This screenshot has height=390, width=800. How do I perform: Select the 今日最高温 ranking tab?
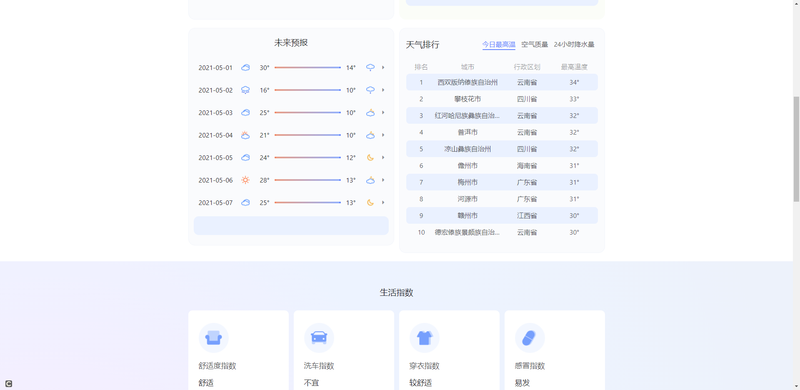click(x=498, y=44)
